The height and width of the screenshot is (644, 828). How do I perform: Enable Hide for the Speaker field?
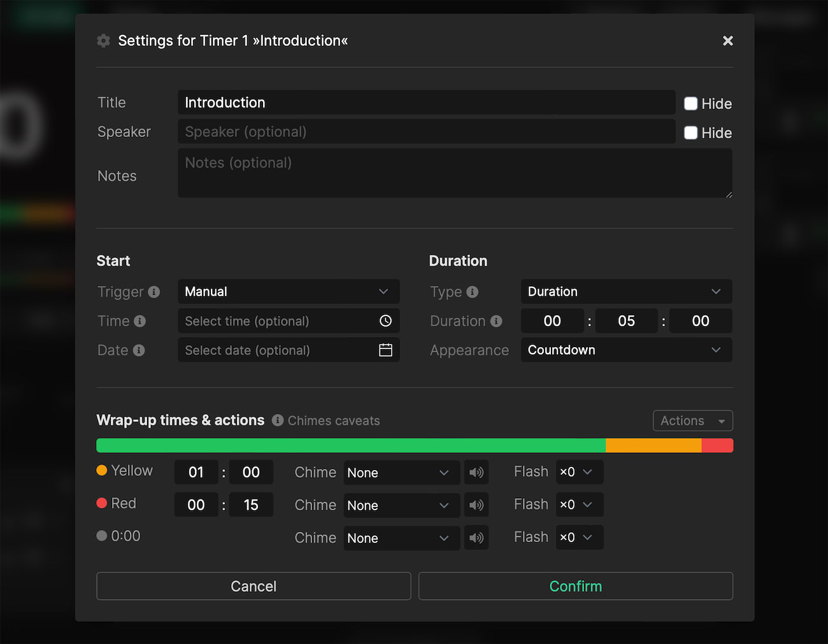pos(690,132)
